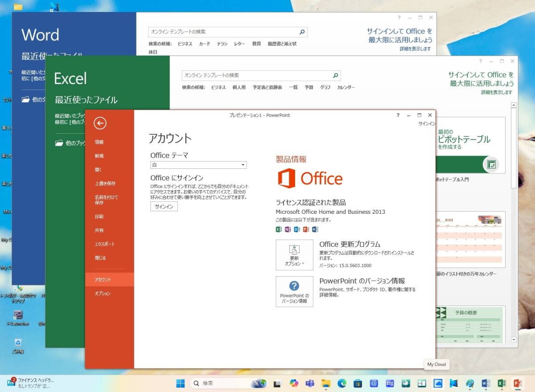Click the サインイン link at PowerPoint top right
Screen dimensions: 535x392
click(426, 124)
